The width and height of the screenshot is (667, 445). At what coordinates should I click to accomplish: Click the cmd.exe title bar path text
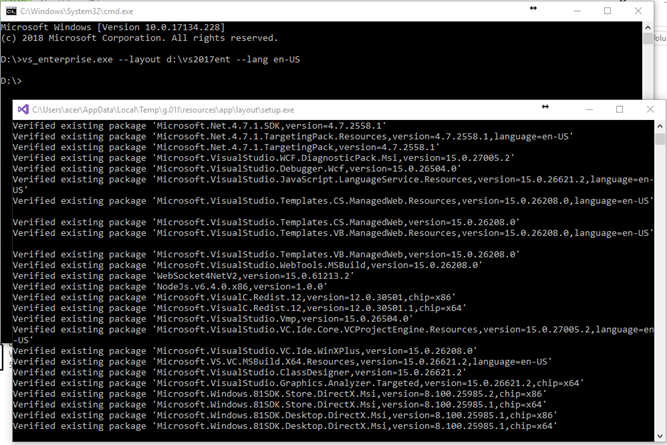click(77, 11)
